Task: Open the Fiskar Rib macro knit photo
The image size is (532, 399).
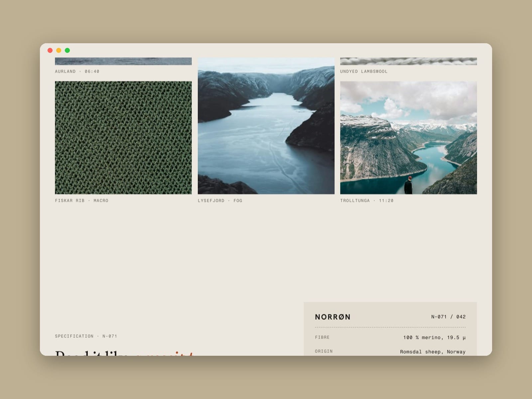Action: (x=123, y=138)
